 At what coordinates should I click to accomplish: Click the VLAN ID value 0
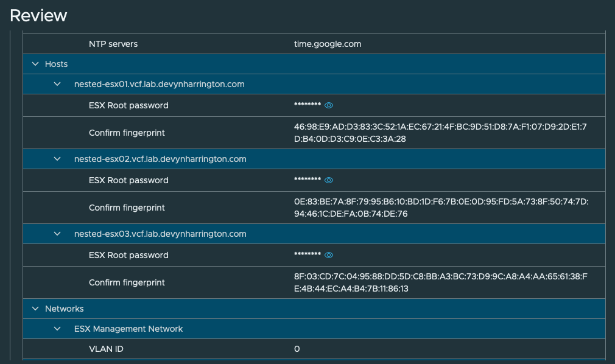coord(297,349)
